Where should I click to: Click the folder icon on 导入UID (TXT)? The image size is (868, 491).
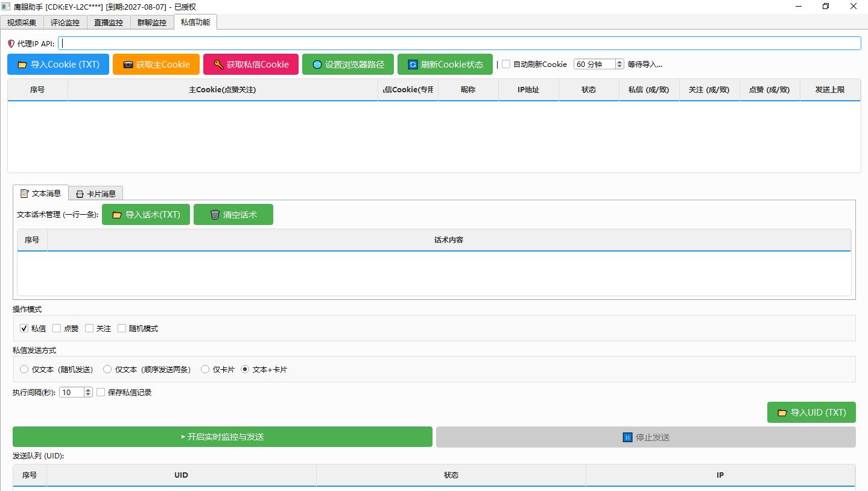[x=782, y=413]
